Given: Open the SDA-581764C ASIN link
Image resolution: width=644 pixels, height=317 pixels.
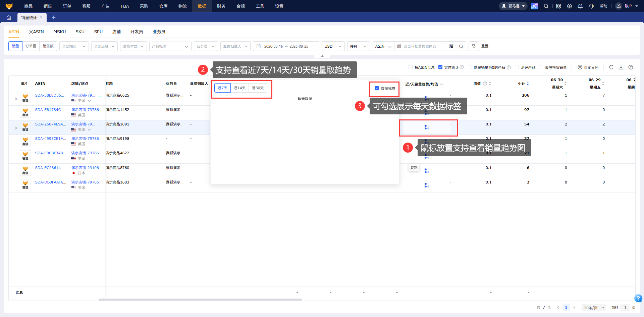Looking at the screenshot, I should 49,110.
